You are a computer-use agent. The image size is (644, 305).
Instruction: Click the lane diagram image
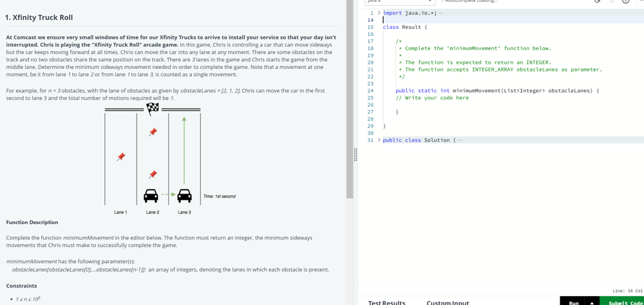tap(170, 159)
